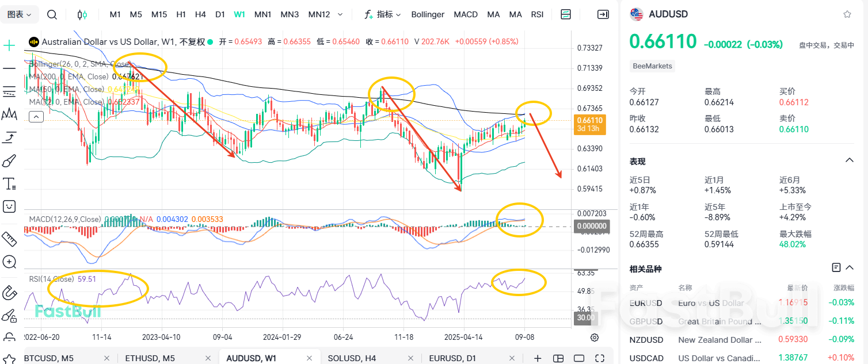Collapse the 相关品种 section
This screenshot has height=364, width=868.
(849, 267)
